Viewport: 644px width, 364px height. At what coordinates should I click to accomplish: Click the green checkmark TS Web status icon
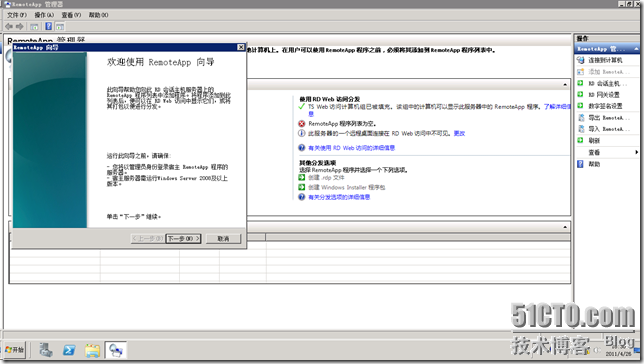(301, 107)
